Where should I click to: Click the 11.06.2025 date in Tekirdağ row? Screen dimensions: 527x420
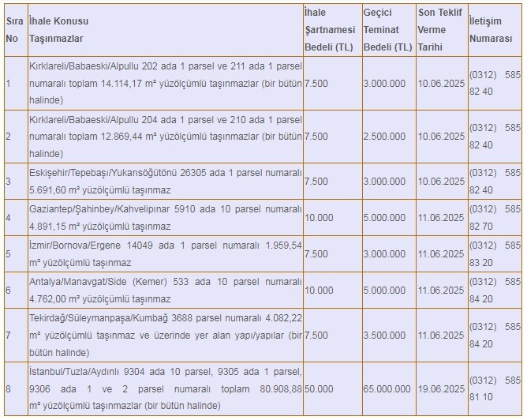coord(441,336)
